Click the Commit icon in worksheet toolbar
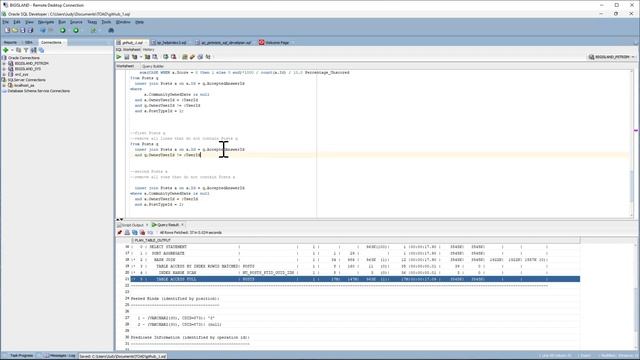This screenshot has height=360, width=640. click(x=166, y=57)
